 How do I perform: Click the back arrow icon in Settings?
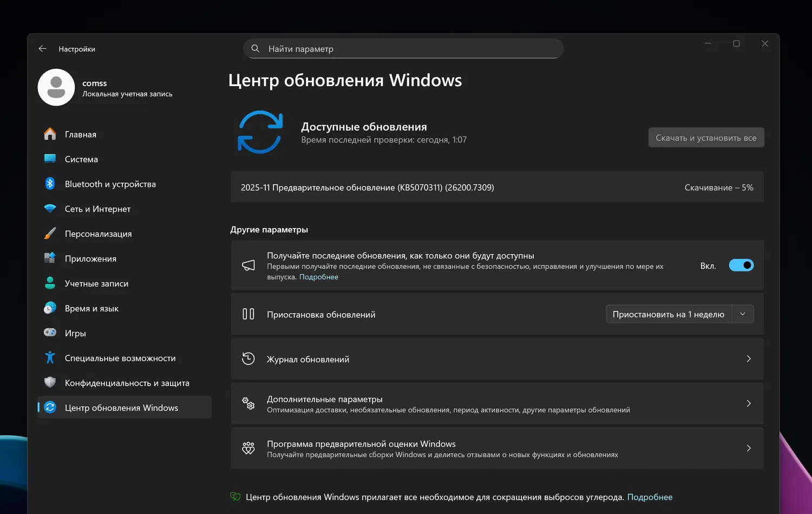click(43, 49)
